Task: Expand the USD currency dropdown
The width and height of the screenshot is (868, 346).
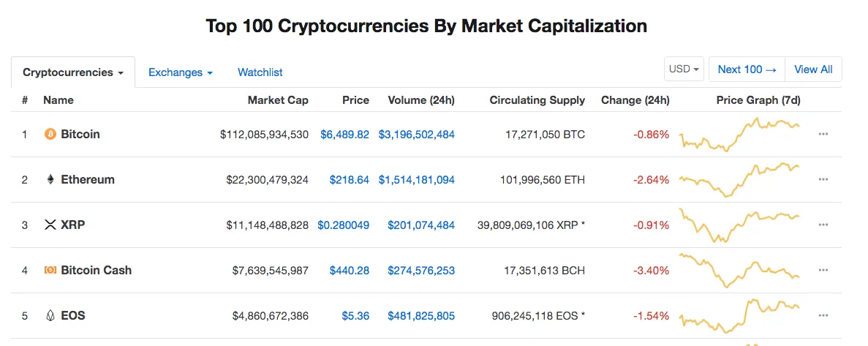Action: [x=684, y=69]
